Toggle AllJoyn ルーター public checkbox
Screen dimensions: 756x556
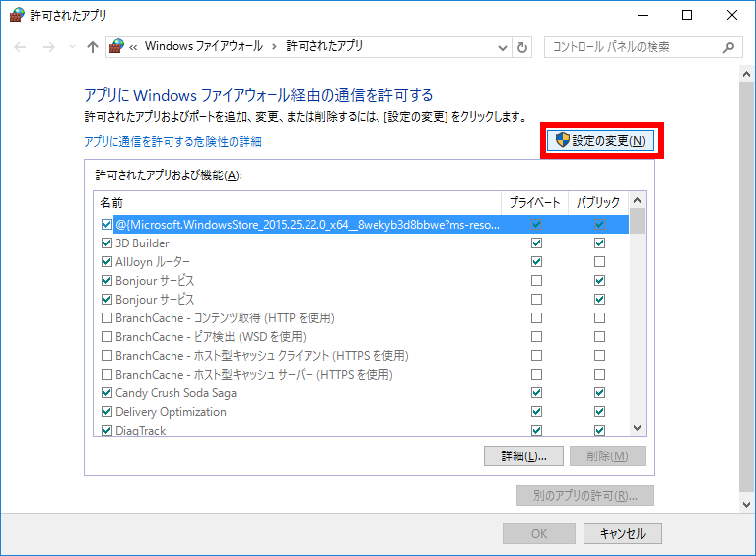pyautogui.click(x=600, y=262)
